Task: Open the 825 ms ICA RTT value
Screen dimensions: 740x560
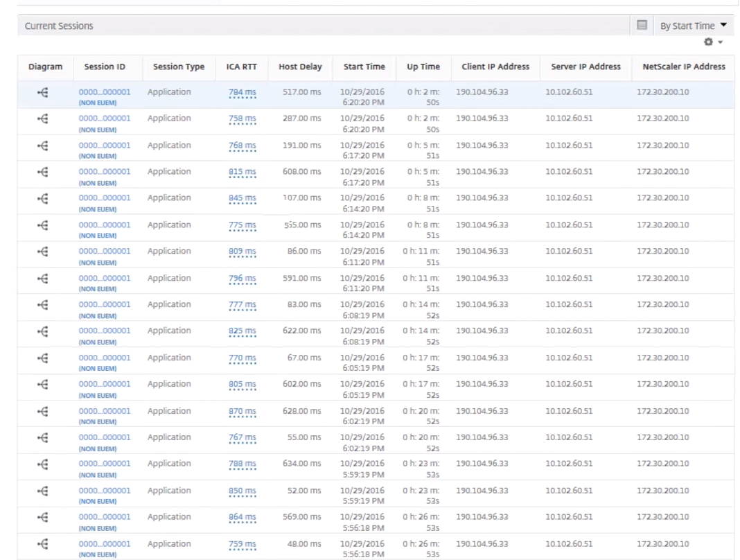Action: tap(242, 332)
